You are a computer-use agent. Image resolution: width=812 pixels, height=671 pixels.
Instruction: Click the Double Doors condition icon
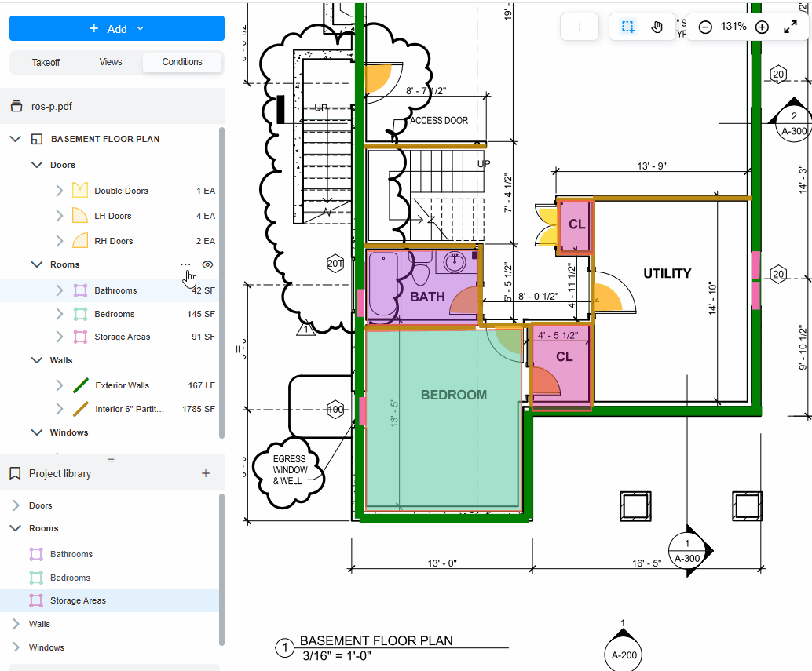79,190
